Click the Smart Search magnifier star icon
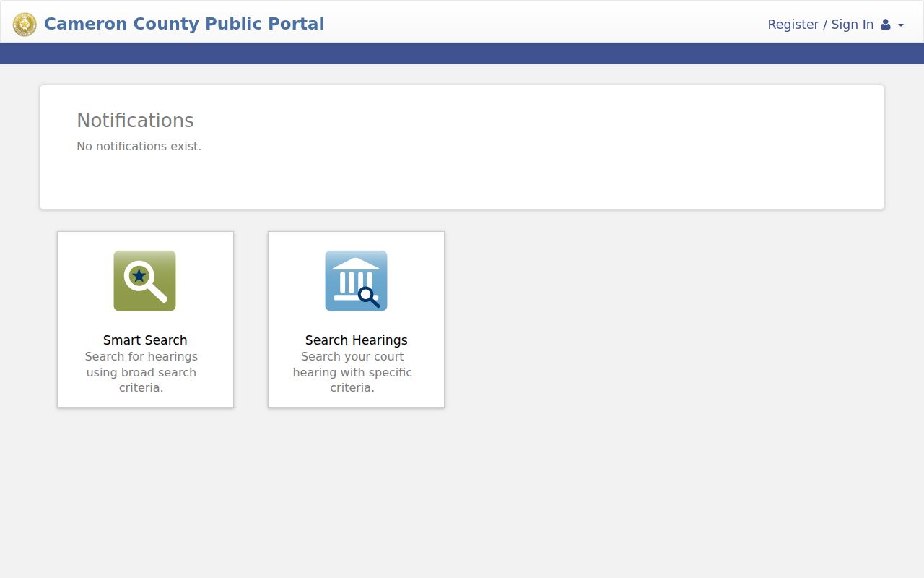Image resolution: width=924 pixels, height=578 pixels. click(144, 281)
